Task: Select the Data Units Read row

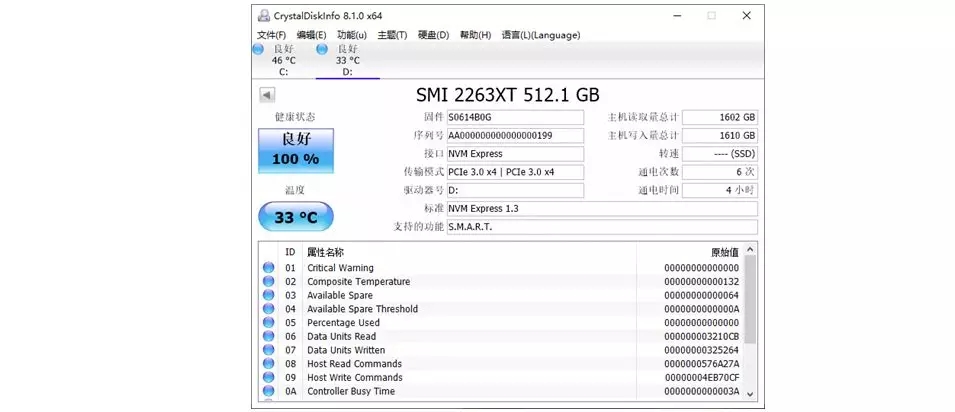Action: [501, 336]
